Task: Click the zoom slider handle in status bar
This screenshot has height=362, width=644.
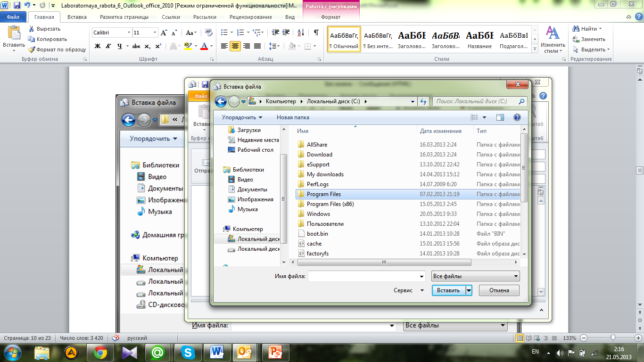Action: [613, 338]
